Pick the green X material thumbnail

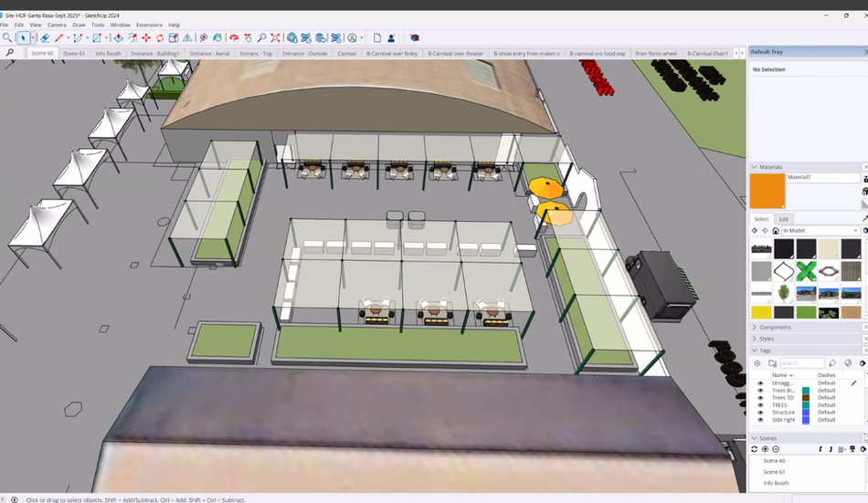pos(806,271)
